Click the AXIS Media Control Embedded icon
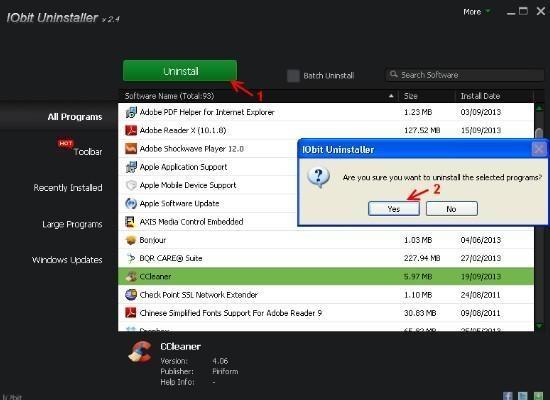550x400 pixels. [x=131, y=222]
